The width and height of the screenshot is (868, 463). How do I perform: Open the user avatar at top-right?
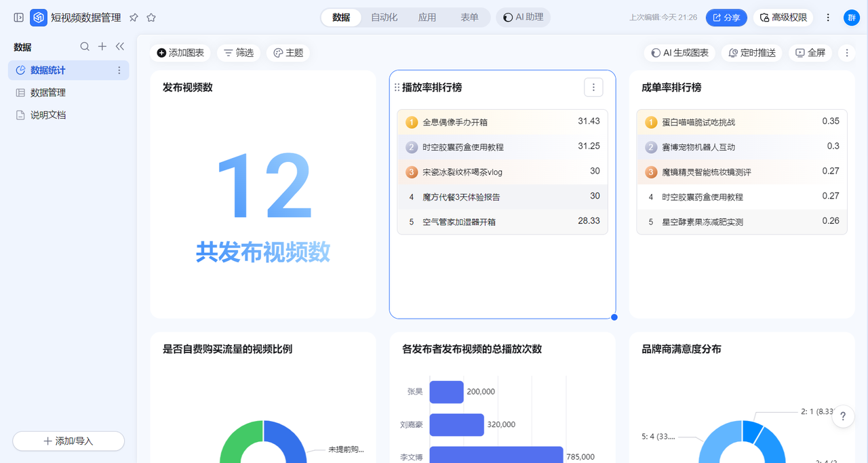click(851, 18)
